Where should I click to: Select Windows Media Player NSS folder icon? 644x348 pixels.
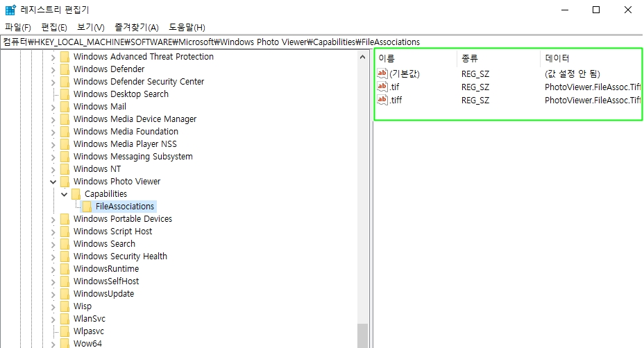point(65,144)
